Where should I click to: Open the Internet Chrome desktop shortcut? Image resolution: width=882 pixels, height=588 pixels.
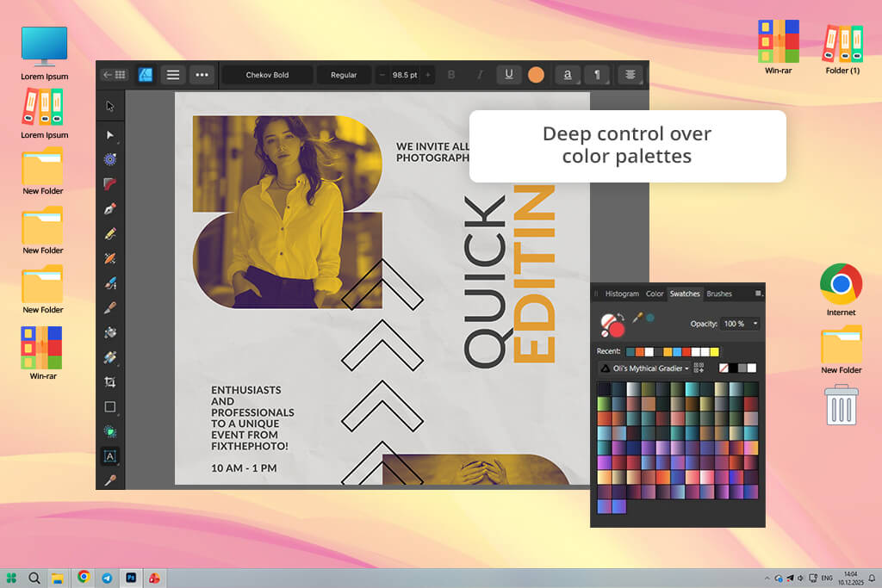point(841,289)
